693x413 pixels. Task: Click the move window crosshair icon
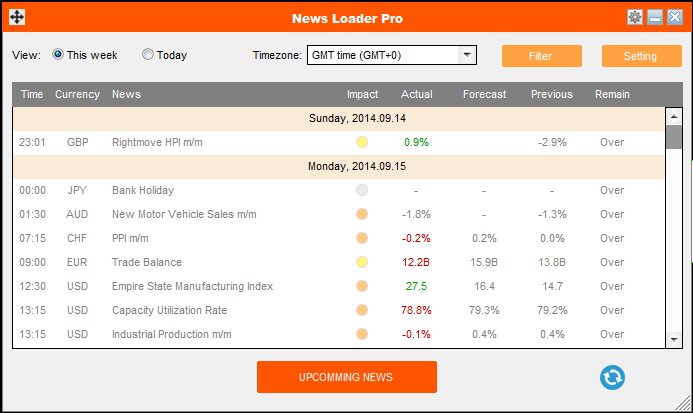click(17, 18)
